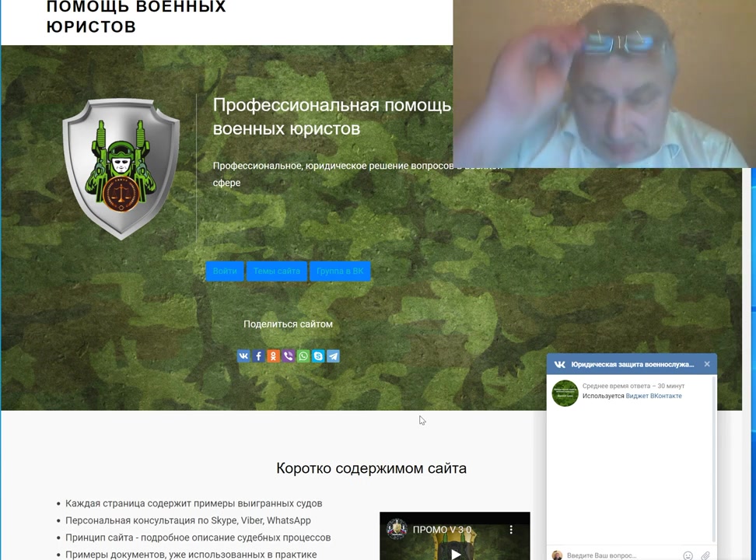This screenshot has height=560, width=756.
Task: Click the shield logo emblem
Action: (121, 167)
